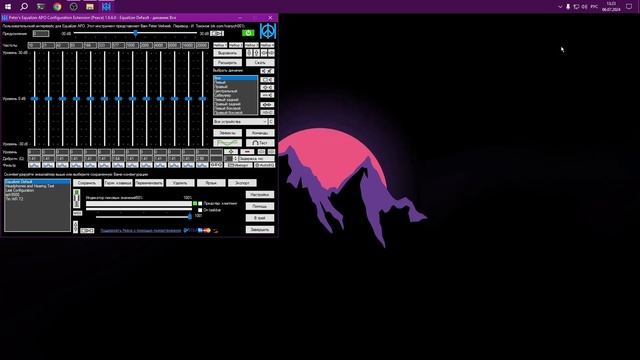
Task: Remove a band with the minus button
Action: pos(247,152)
